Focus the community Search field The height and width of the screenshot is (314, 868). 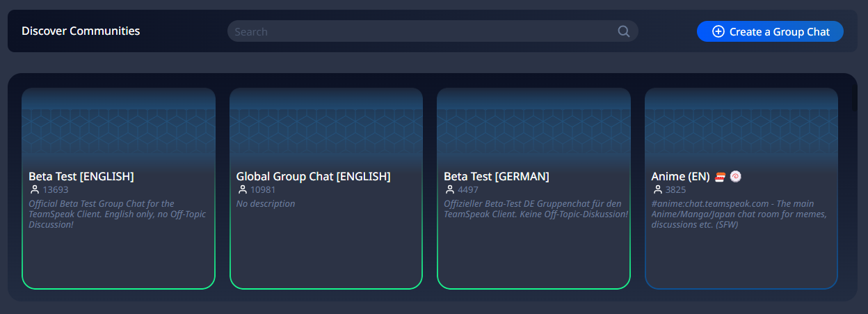tap(433, 31)
